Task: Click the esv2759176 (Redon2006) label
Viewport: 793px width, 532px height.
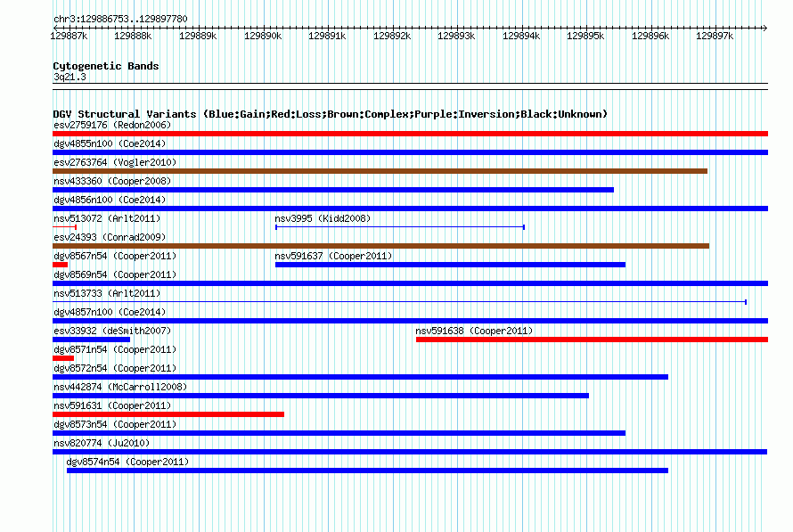Action: click(x=112, y=125)
